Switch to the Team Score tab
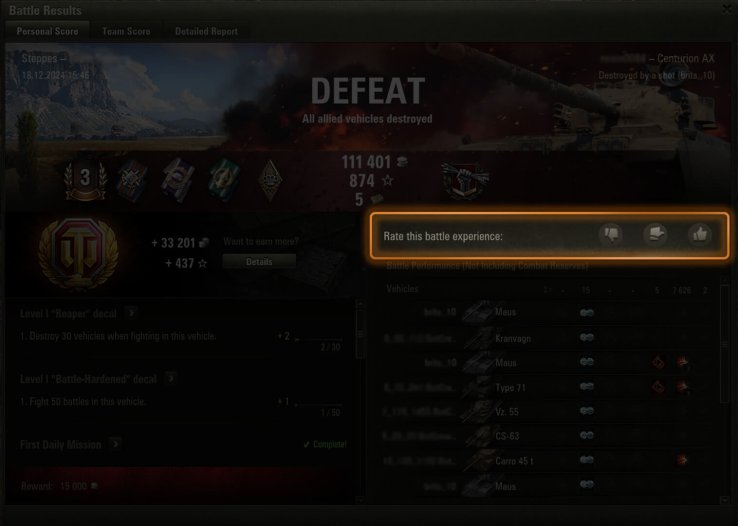The image size is (738, 526). coord(126,31)
